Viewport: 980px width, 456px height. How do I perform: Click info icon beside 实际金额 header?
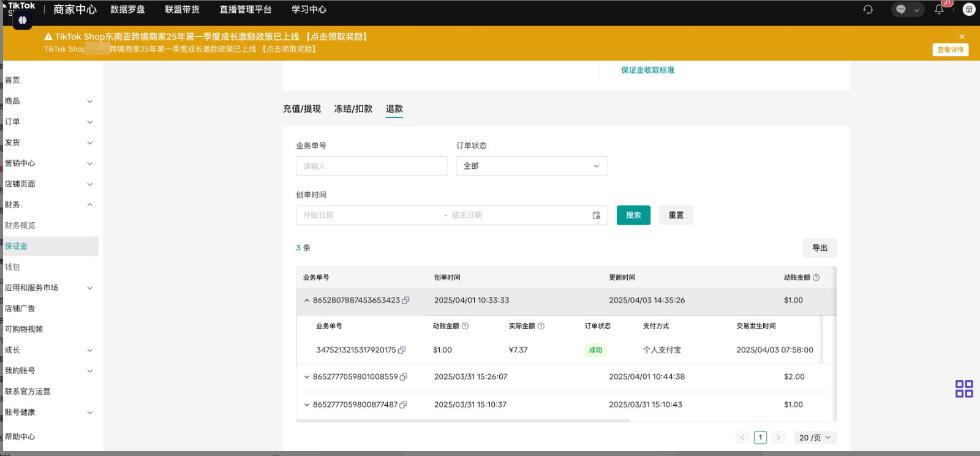pyautogui.click(x=541, y=326)
